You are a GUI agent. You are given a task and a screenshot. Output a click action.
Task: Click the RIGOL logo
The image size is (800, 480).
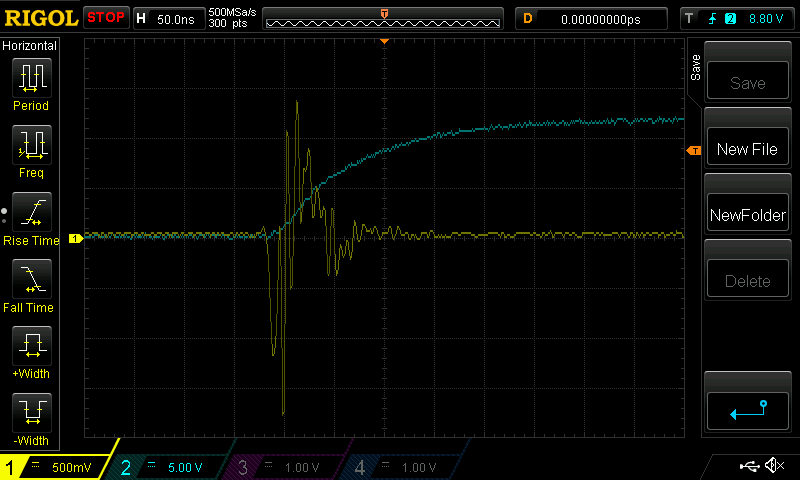pos(41,18)
